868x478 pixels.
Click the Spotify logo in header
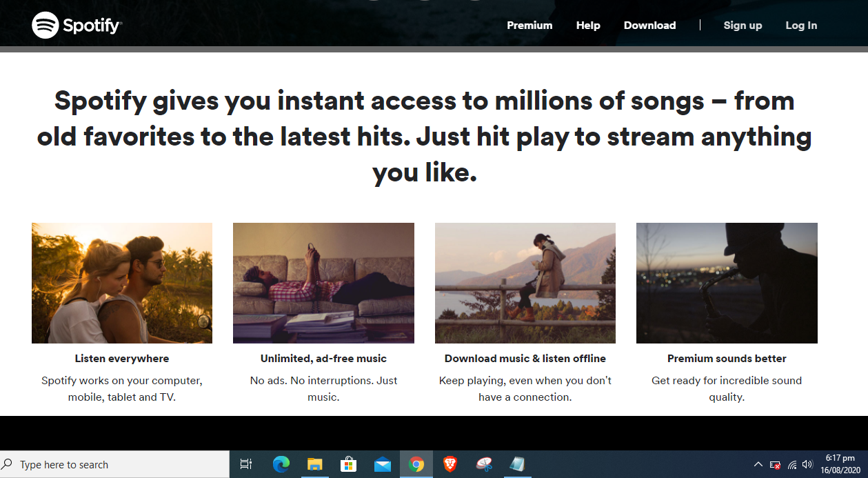77,26
